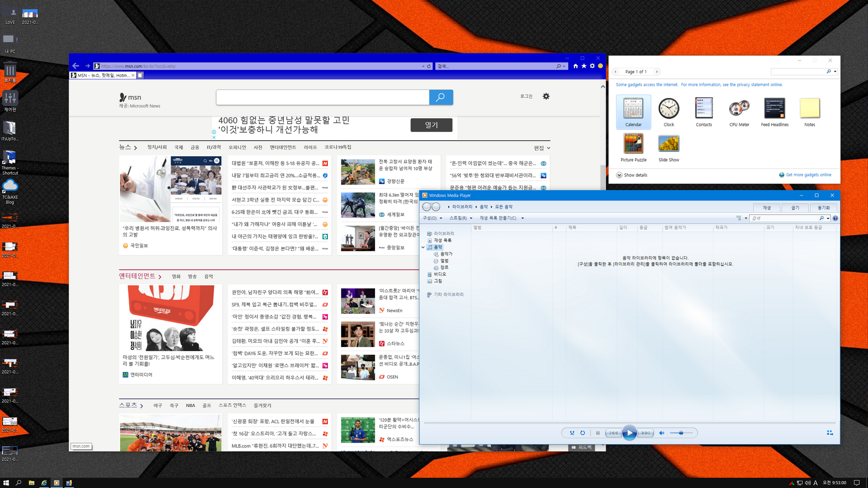Expand Show details in gadget gallery

click(x=632, y=175)
